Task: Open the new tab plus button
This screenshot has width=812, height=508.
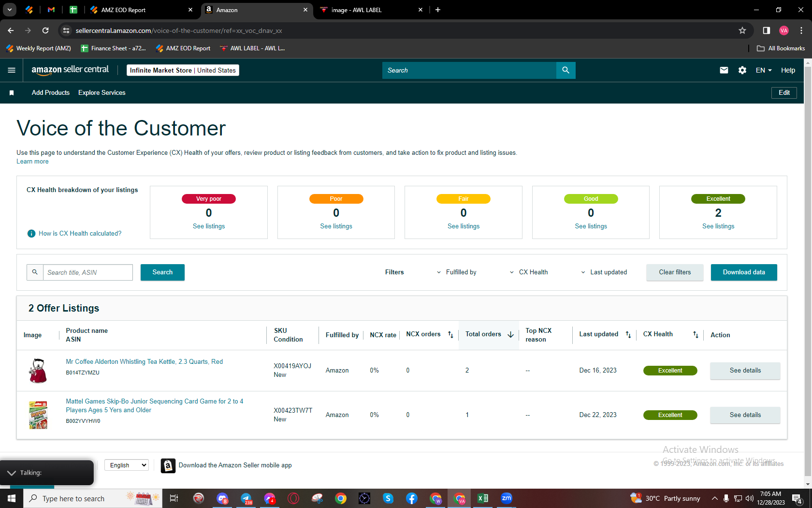Action: 438,10
